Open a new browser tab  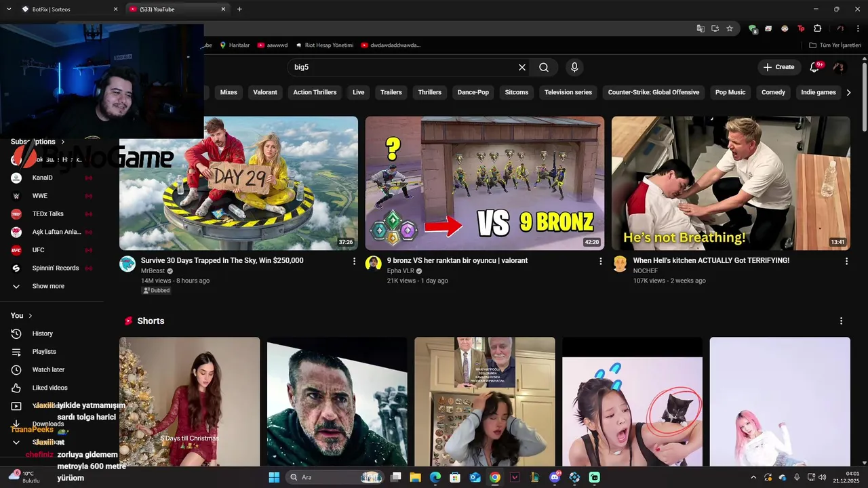pyautogui.click(x=239, y=9)
